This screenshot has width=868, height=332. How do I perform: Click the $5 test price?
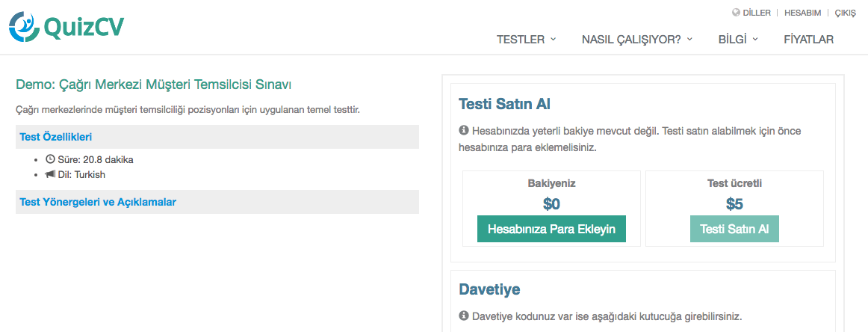[x=734, y=204]
